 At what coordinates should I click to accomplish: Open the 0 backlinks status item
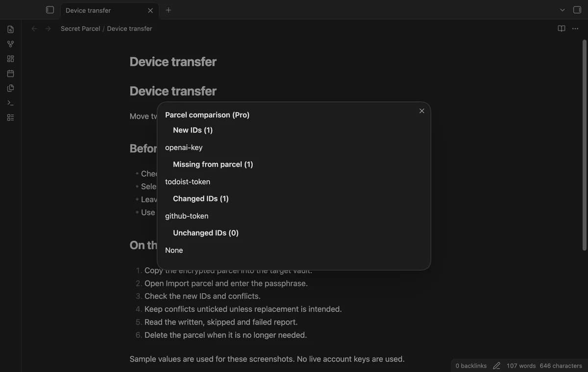471,366
